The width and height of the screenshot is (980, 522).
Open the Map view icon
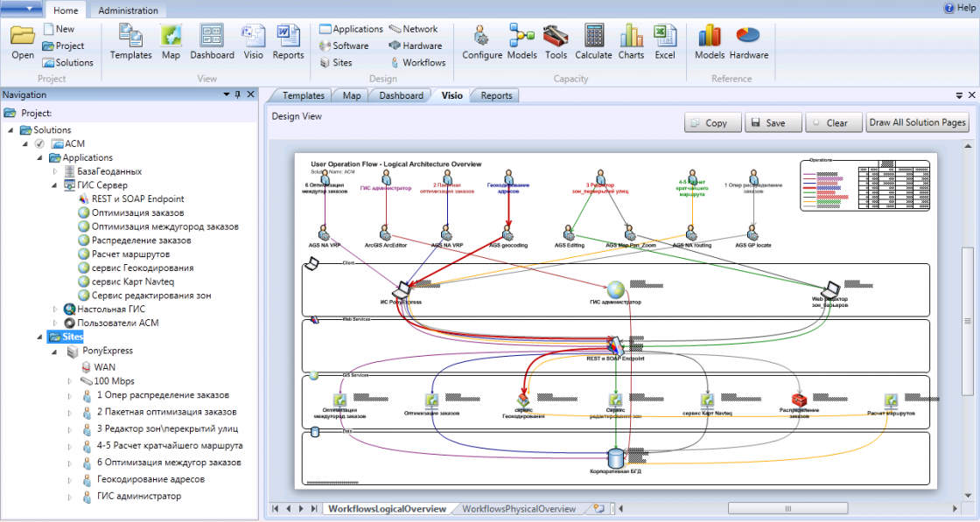[x=171, y=43]
